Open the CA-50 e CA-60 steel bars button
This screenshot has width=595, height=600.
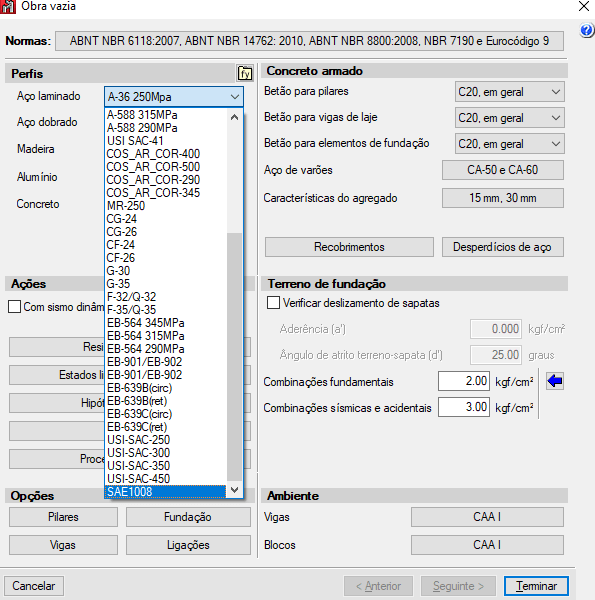503,170
